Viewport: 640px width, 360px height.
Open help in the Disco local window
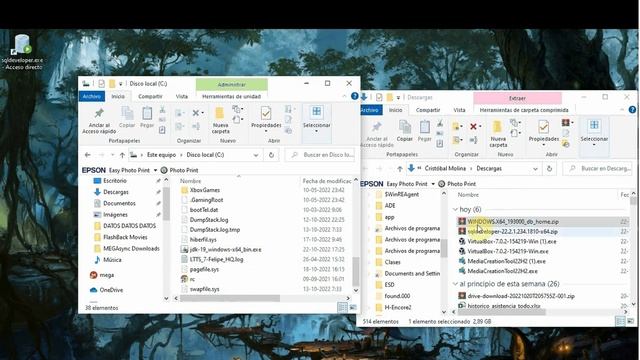pyautogui.click(x=355, y=96)
